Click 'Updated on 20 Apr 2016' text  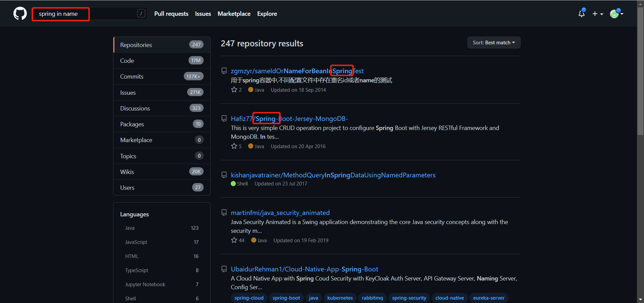coord(298,146)
